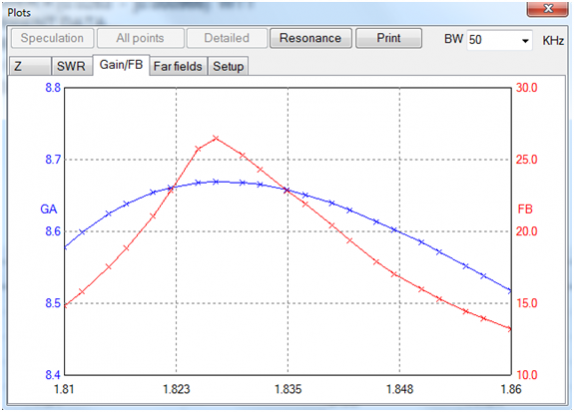Click the KHz unit label
Image resolution: width=574 pixels, height=412 pixels.
click(x=553, y=40)
